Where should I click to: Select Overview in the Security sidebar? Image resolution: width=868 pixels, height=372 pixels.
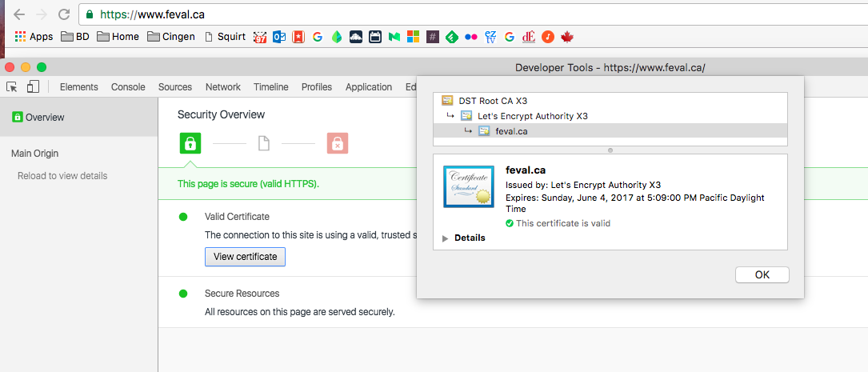click(78, 117)
